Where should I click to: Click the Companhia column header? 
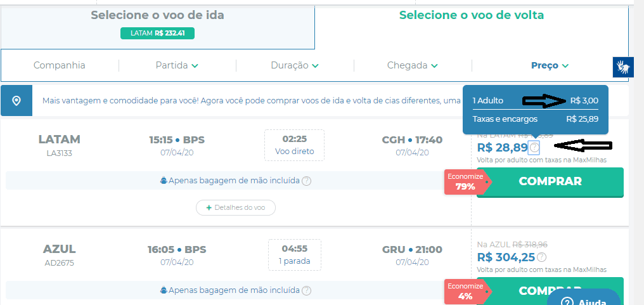60,65
